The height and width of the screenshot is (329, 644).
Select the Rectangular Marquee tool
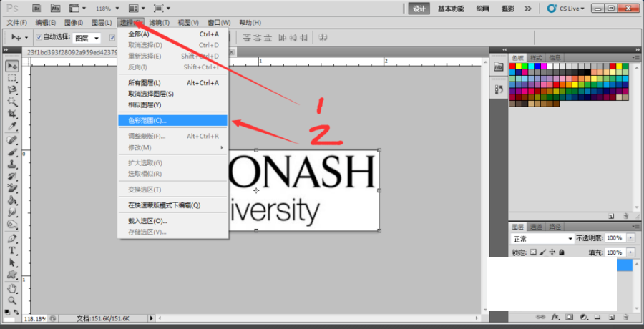12,78
